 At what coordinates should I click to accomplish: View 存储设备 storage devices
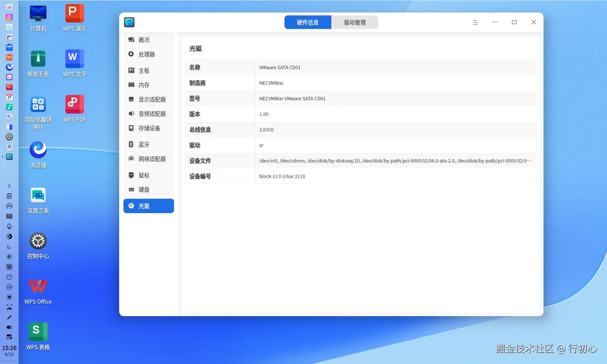148,128
